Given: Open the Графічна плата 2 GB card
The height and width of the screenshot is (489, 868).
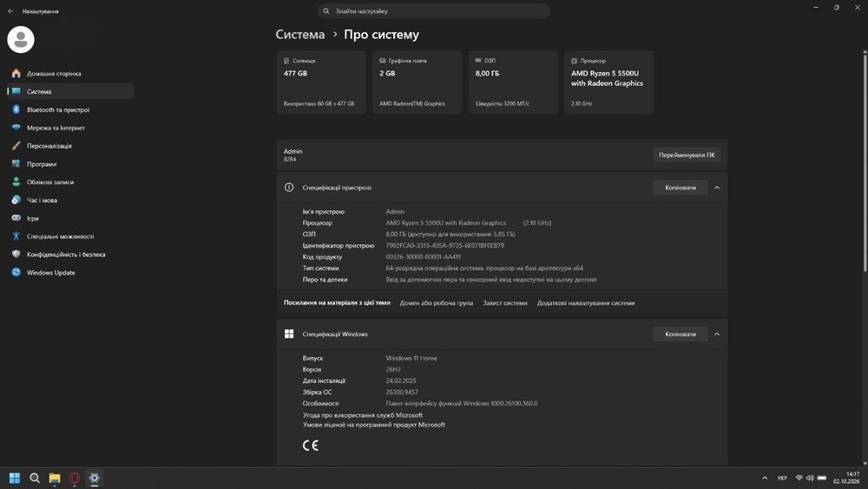Looking at the screenshot, I should coord(417,83).
